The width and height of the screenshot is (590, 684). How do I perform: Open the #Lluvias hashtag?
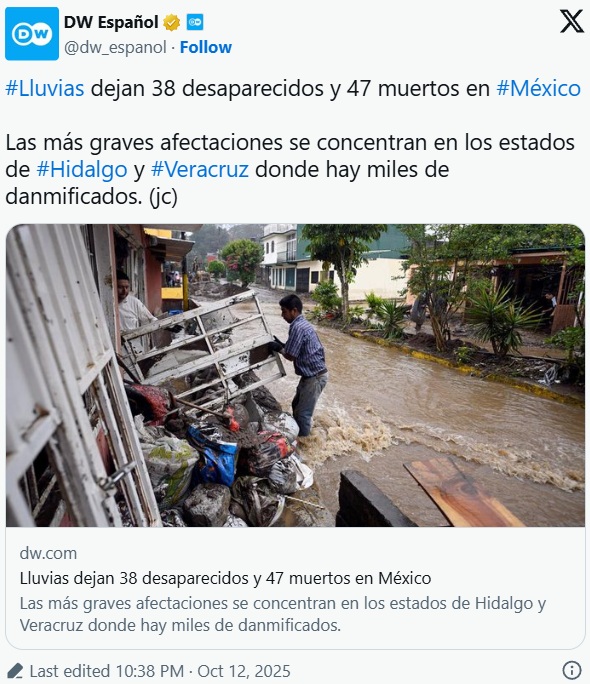44,89
